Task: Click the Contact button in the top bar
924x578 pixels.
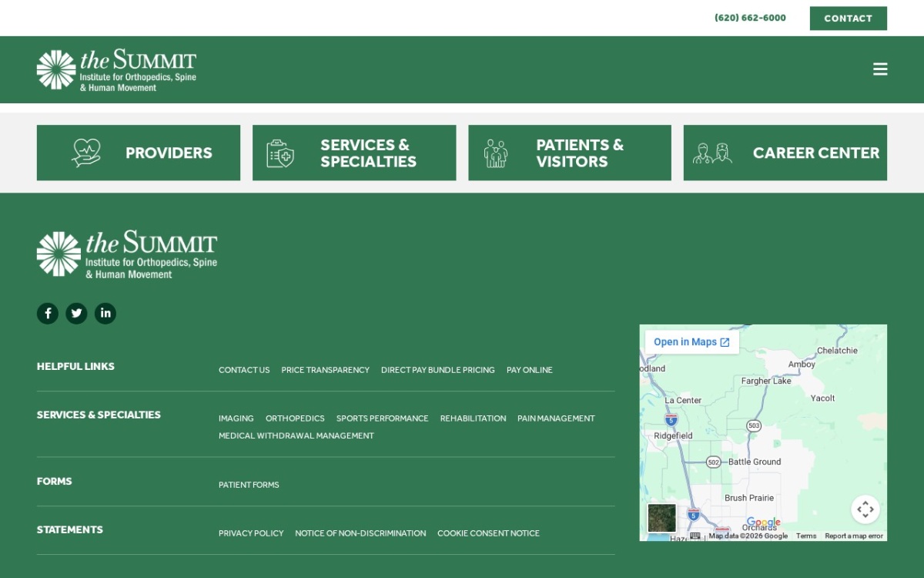Action: tap(849, 18)
